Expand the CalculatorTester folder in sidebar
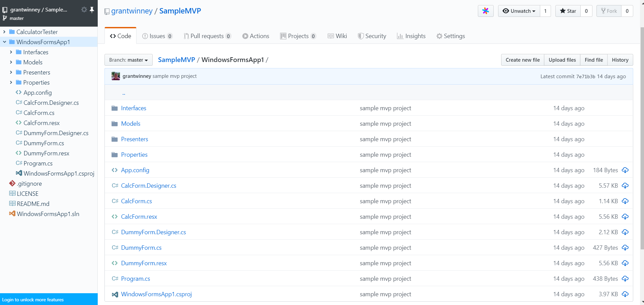The height and width of the screenshot is (305, 644). click(x=4, y=32)
